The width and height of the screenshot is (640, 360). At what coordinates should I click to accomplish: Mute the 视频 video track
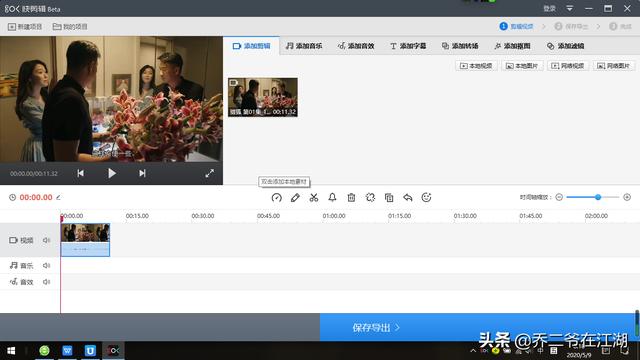[x=47, y=240]
